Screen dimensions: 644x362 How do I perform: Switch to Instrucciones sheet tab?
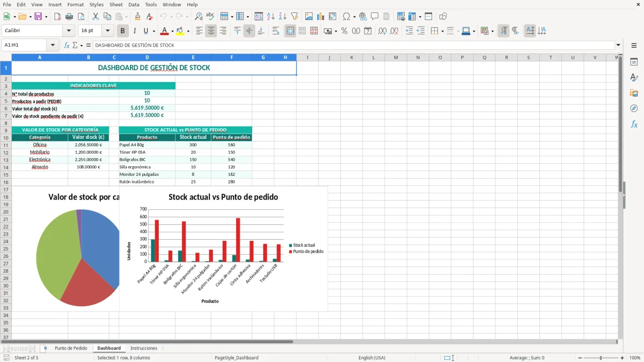point(144,348)
